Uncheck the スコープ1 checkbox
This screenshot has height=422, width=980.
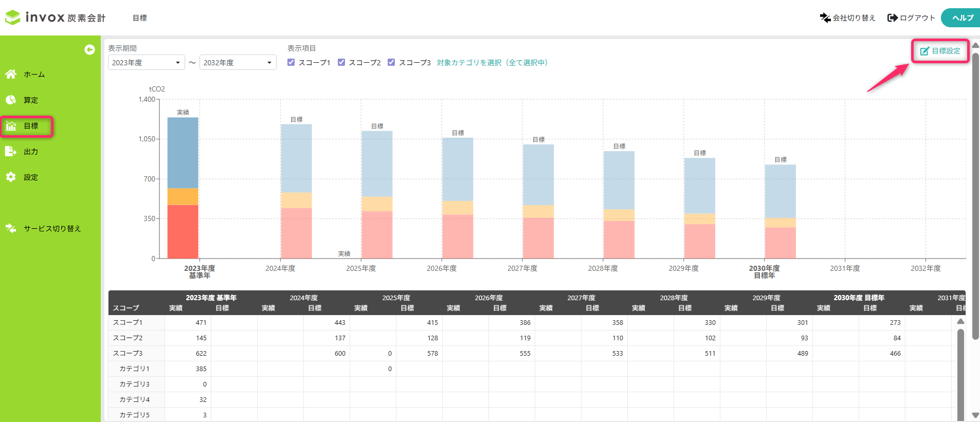click(291, 62)
